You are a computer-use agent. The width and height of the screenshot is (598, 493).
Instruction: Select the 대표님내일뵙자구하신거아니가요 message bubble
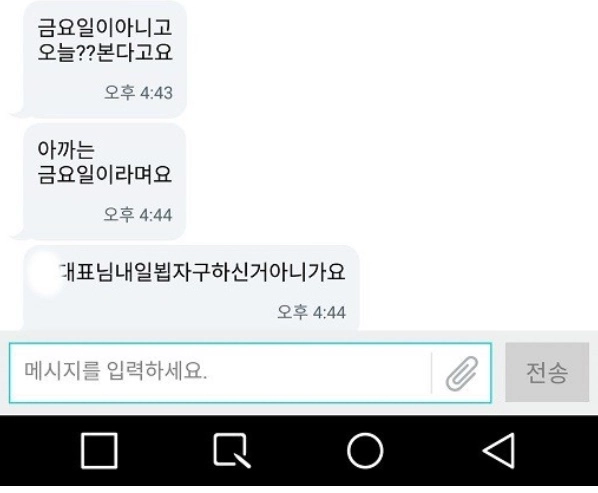pyautogui.click(x=191, y=288)
